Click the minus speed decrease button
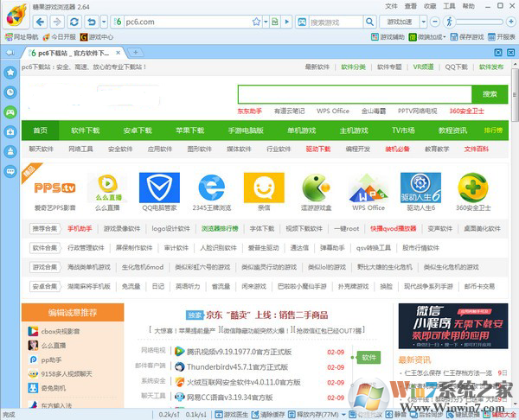 point(435,22)
